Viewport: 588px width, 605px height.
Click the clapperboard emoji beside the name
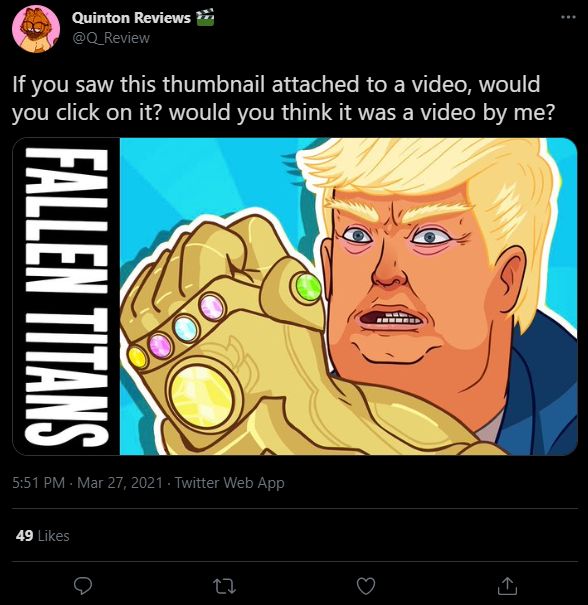tap(205, 18)
